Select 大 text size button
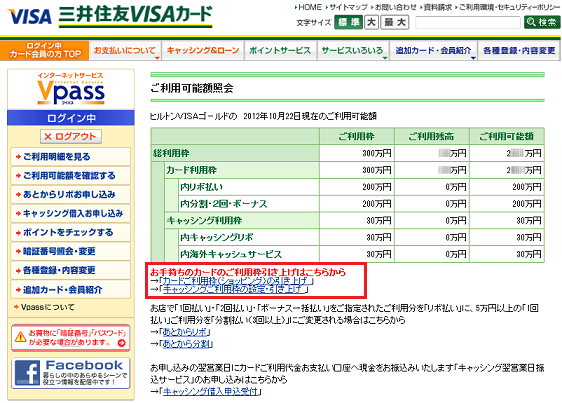Viewport: 562px width, 403px height. (x=372, y=23)
